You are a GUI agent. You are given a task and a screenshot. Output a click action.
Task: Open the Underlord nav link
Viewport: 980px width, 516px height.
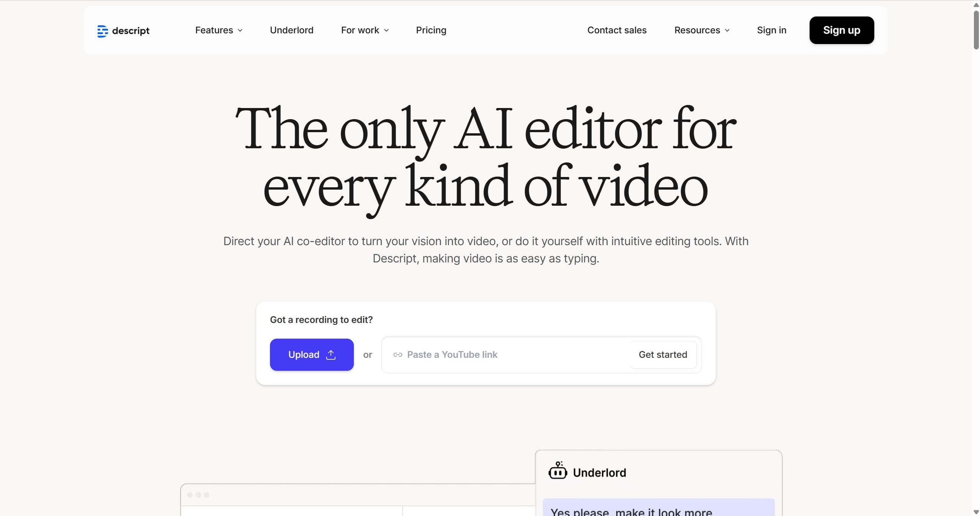pos(291,30)
